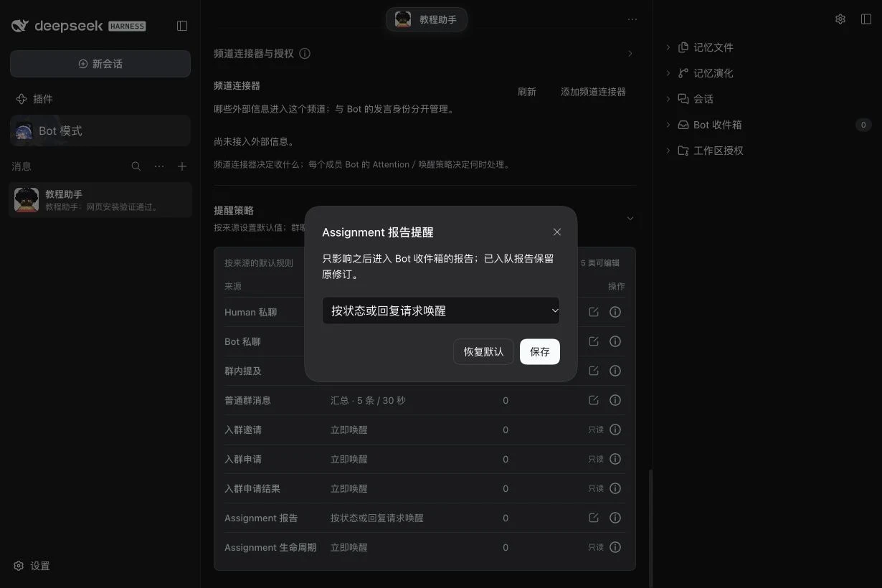Click the main content vertical scrollbar

[x=650, y=528]
